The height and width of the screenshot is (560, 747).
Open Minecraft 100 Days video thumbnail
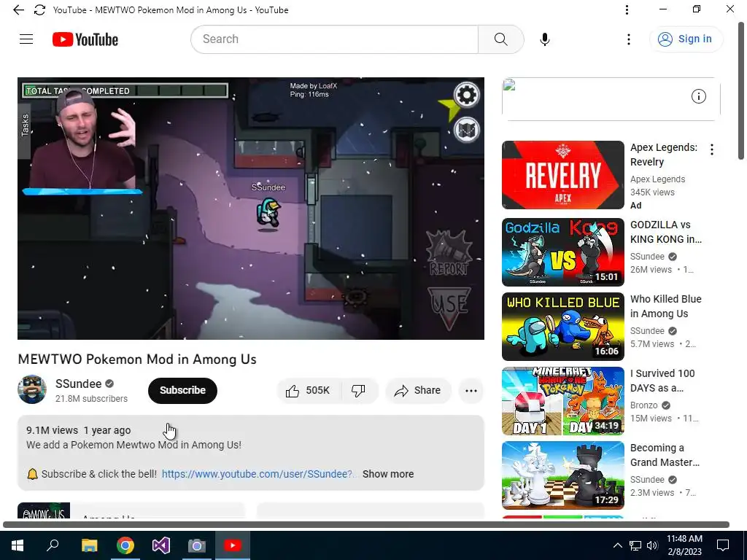(x=562, y=401)
